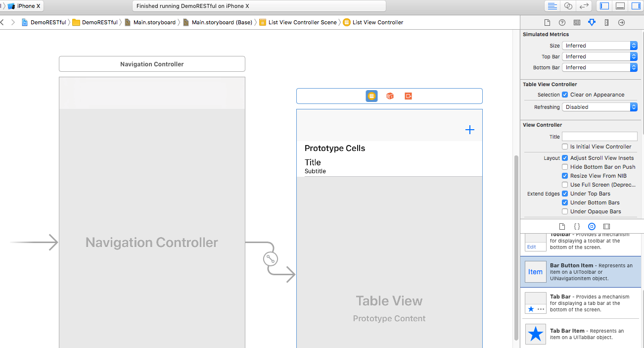
Task: Select the Table View placeholder label
Action: point(389,301)
